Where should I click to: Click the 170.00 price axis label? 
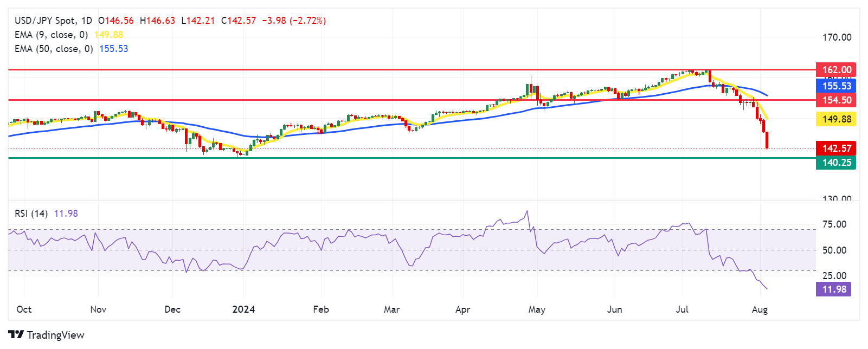pyautogui.click(x=837, y=37)
